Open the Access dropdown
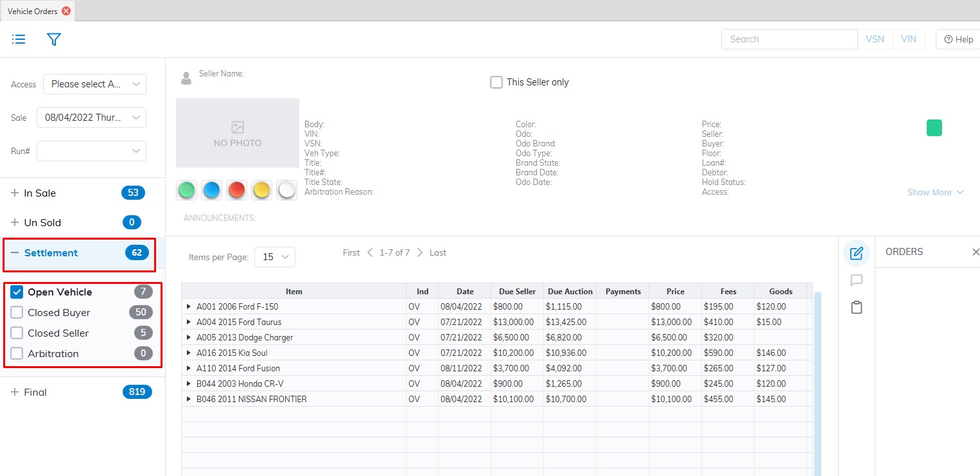 [94, 84]
